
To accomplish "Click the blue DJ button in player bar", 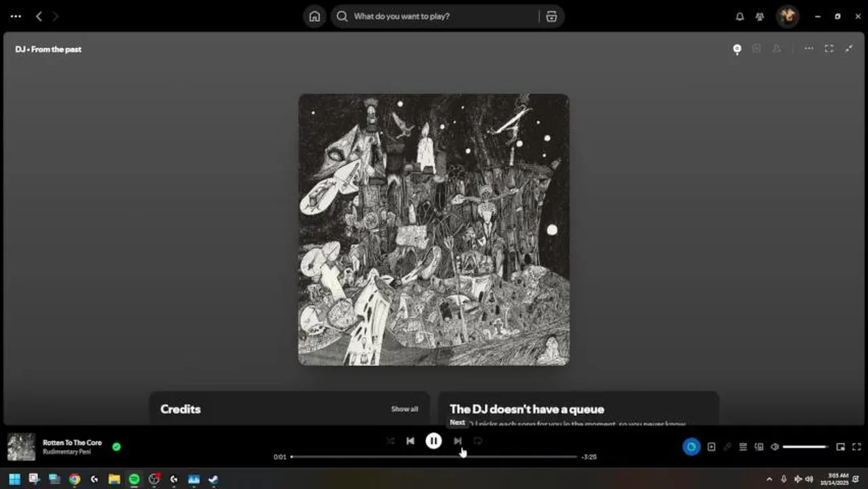I will click(x=691, y=447).
